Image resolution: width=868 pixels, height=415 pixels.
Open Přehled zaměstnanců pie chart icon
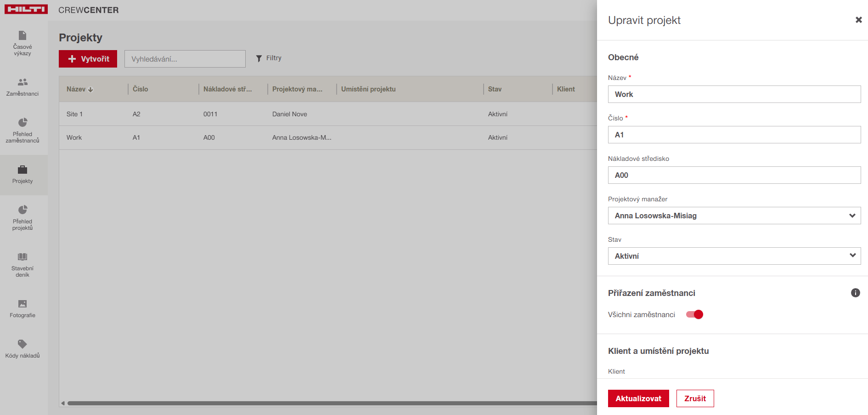coord(23,123)
